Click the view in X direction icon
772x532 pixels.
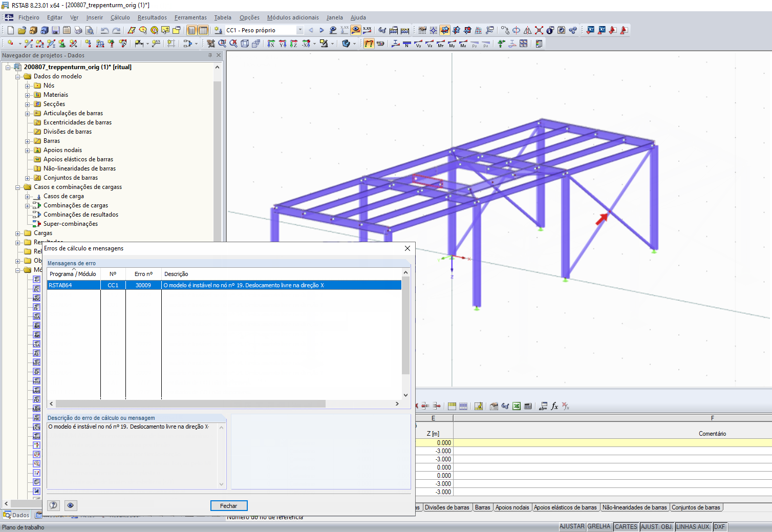pyautogui.click(x=271, y=44)
